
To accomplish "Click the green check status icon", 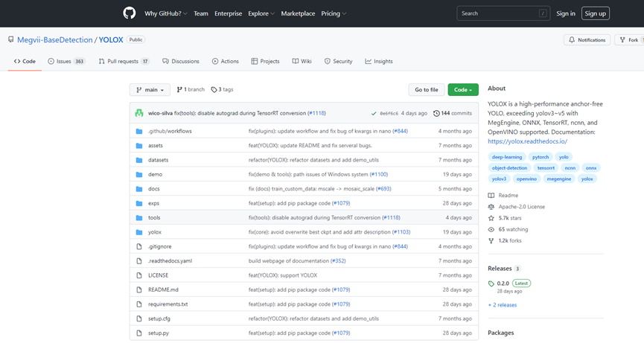I will [x=374, y=114].
